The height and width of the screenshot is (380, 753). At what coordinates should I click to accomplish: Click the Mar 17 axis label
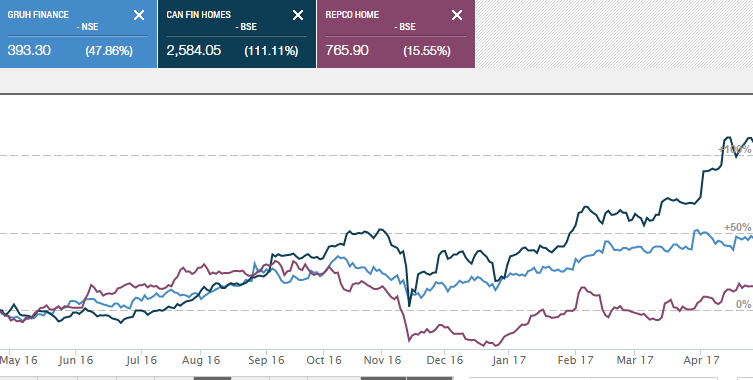tap(635, 360)
